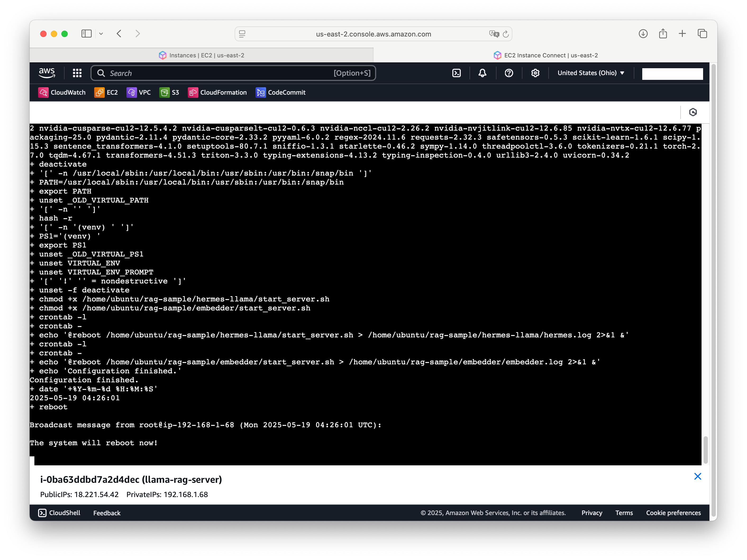Go back in Safari history
The image size is (747, 560).
(x=119, y=33)
